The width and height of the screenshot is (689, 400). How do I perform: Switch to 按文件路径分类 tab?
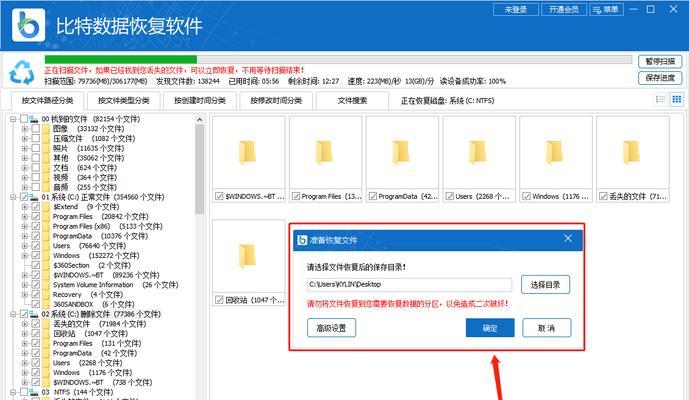click(47, 101)
